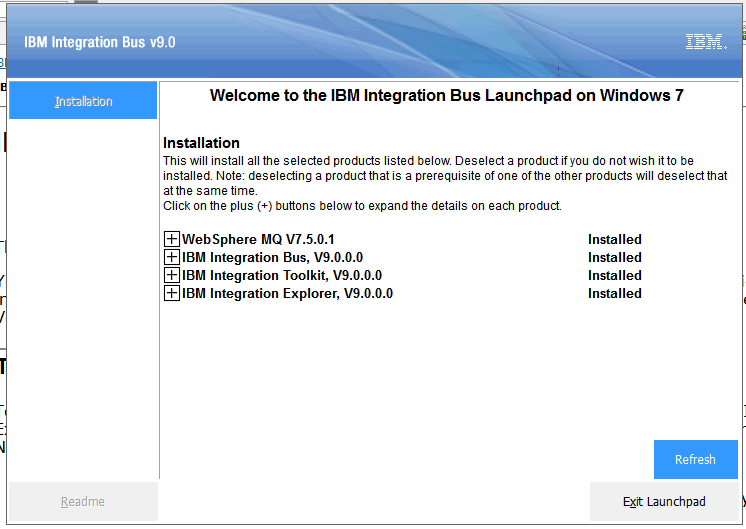Image resolution: width=746 pixels, height=529 pixels.
Task: Select the Installation tab in sidebar
Action: (x=83, y=100)
